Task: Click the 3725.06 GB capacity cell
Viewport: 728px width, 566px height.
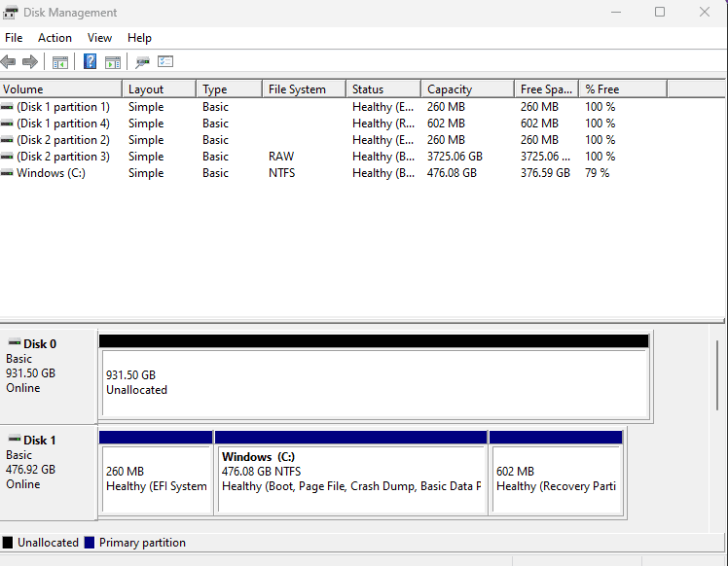Action: pos(455,157)
